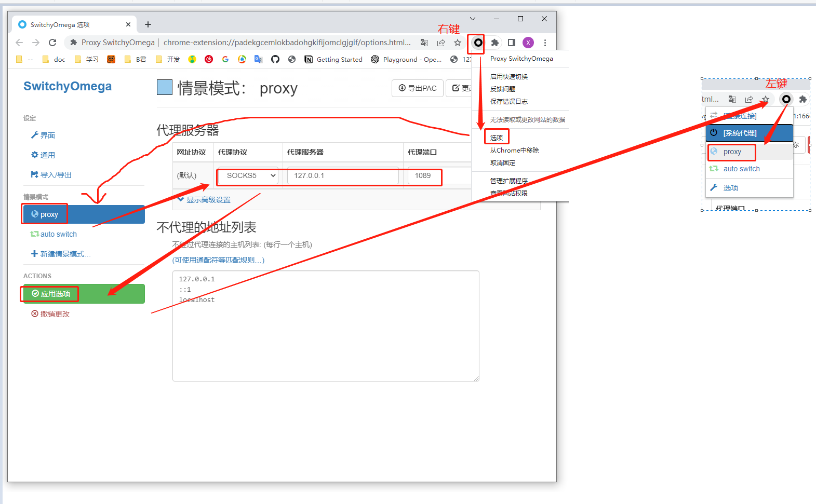Open Chrome three-dot menu
The width and height of the screenshot is (816, 504).
(545, 43)
